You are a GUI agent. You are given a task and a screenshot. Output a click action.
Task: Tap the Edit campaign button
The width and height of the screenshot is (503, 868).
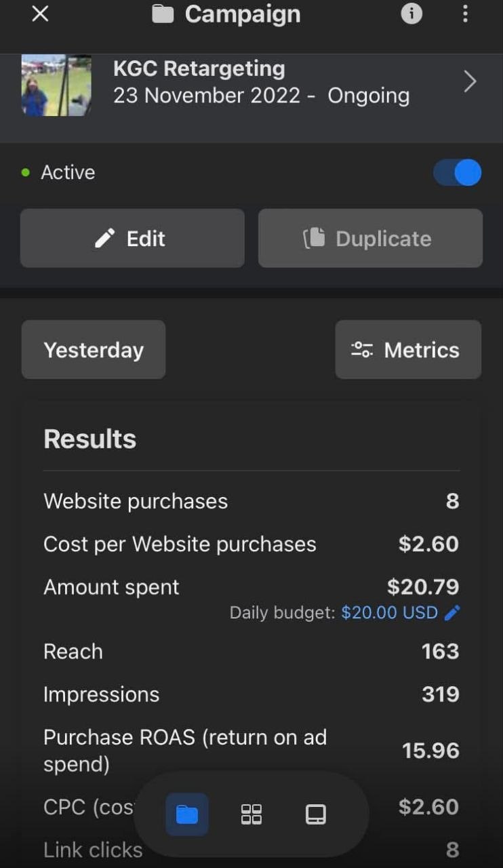click(132, 238)
